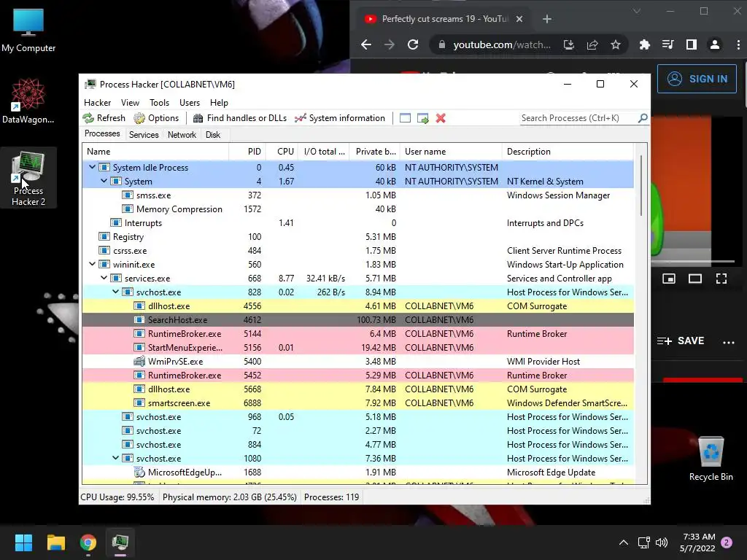
Task: Open File Explorer from taskbar
Action: point(55,542)
